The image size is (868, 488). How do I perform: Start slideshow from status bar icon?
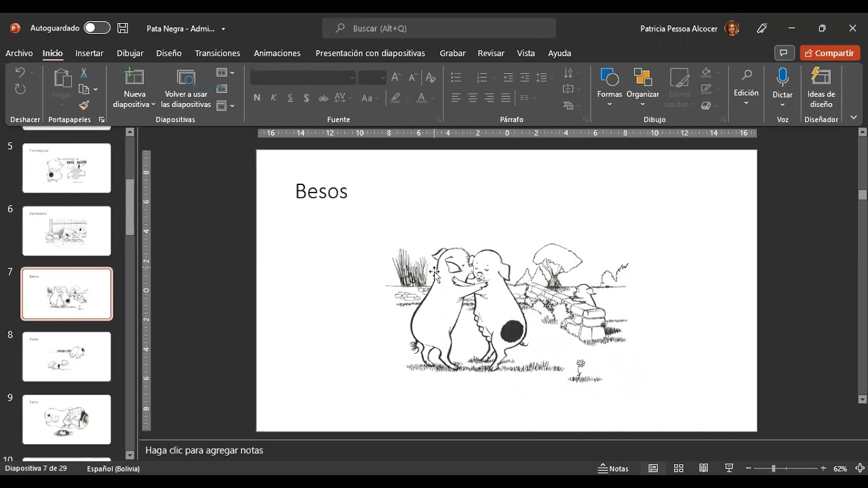[729, 468]
